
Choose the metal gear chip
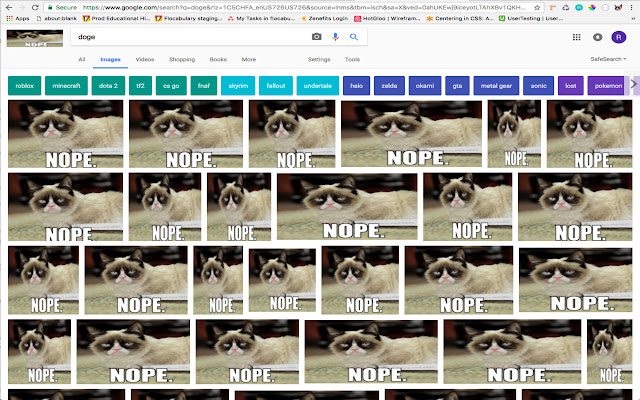pos(496,86)
